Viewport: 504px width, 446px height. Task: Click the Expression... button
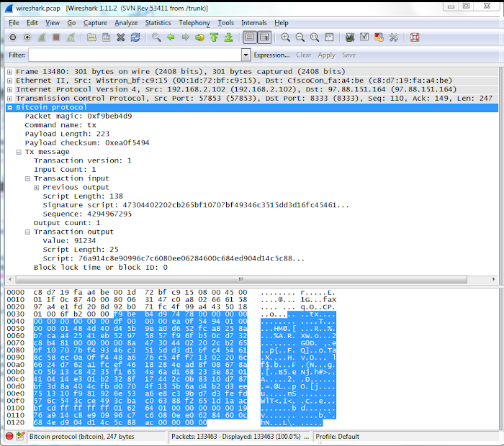pyautogui.click(x=271, y=55)
